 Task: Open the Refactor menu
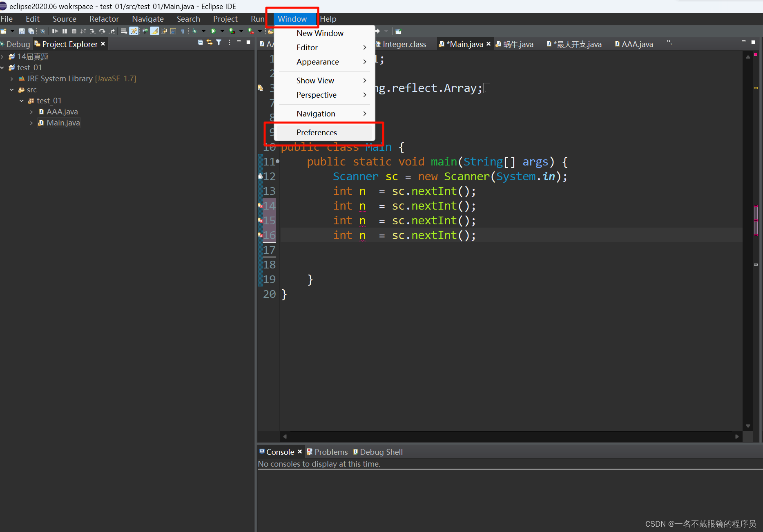tap(104, 19)
